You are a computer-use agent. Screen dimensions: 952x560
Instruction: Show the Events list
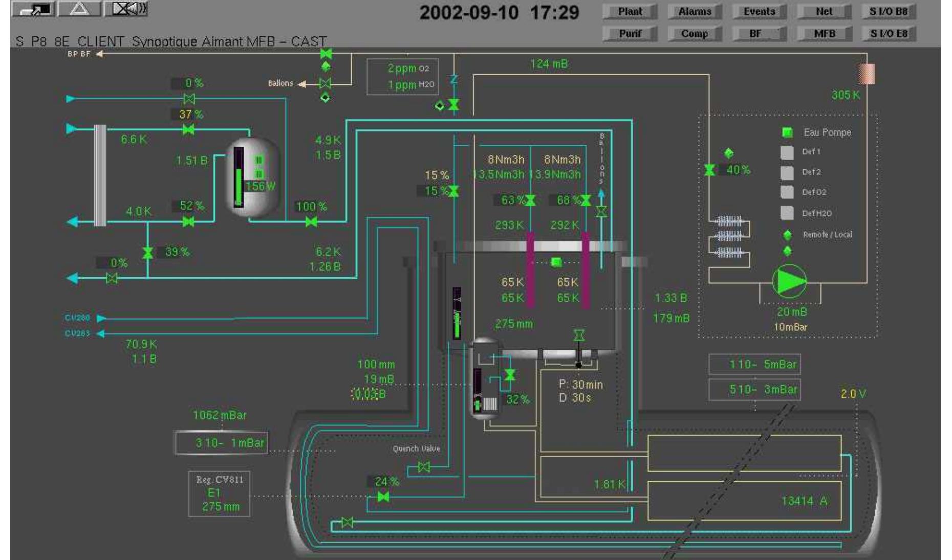pos(760,12)
